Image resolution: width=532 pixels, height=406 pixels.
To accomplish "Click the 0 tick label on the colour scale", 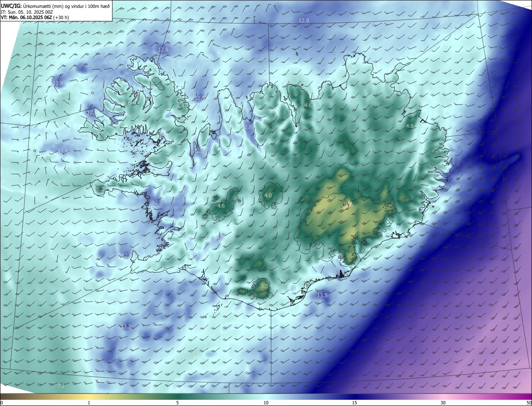I will click(x=2, y=403).
